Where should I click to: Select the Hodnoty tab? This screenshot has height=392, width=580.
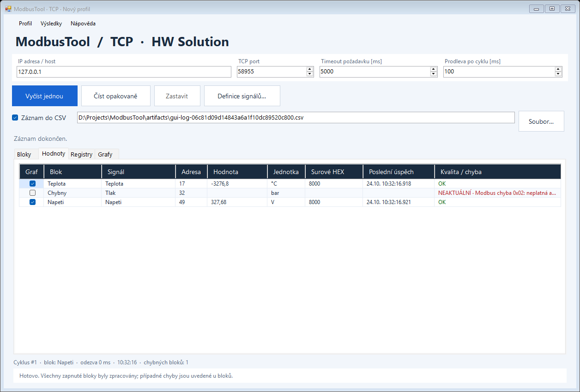tap(54, 153)
